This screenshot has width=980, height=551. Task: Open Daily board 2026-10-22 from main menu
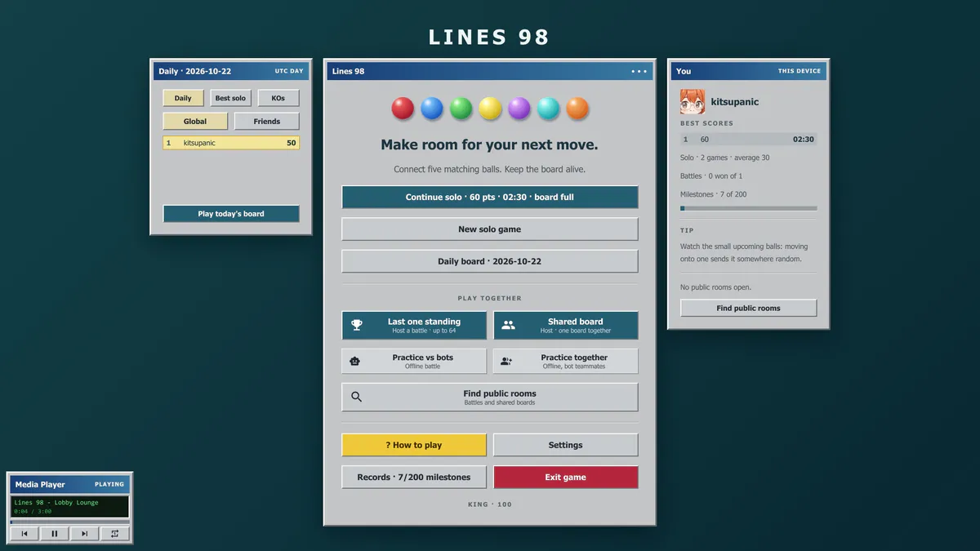(490, 261)
